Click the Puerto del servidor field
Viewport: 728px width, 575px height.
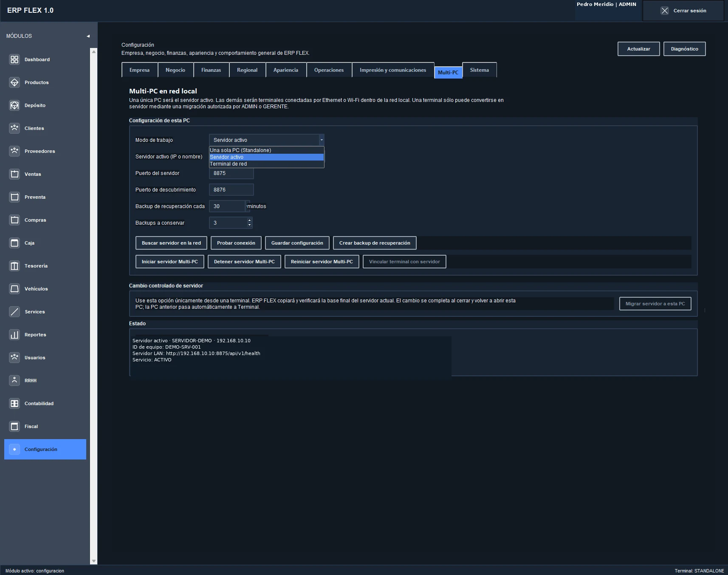point(231,173)
